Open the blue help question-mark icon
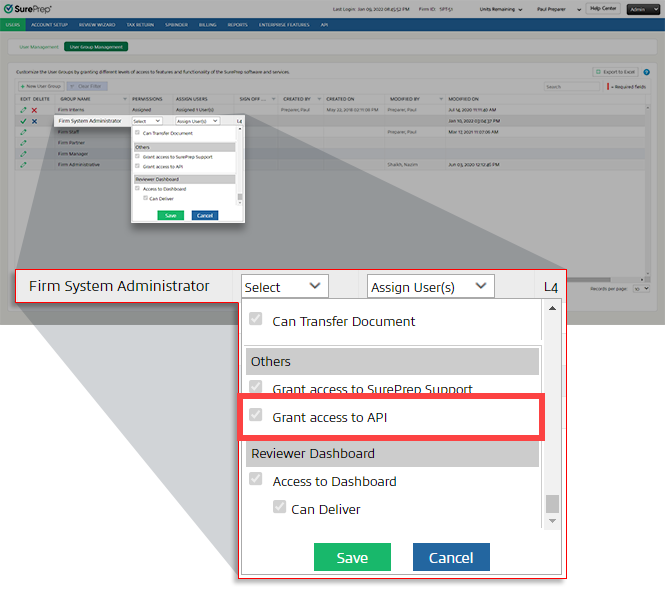Viewport: 665px width, 591px height. [x=646, y=72]
